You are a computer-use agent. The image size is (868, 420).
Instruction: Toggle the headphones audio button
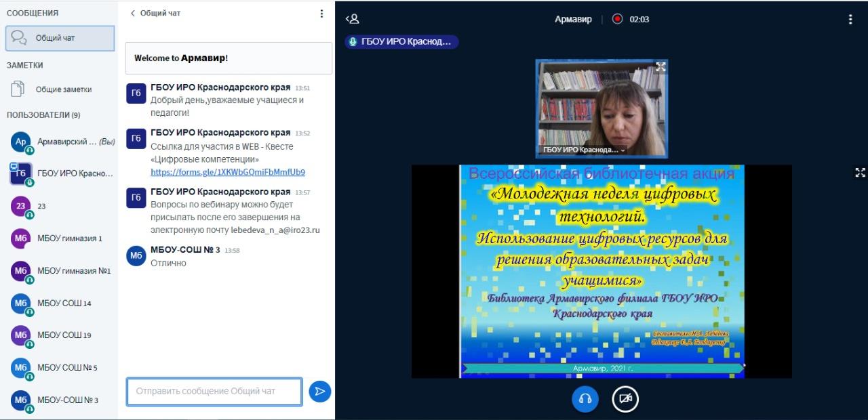[x=585, y=399]
